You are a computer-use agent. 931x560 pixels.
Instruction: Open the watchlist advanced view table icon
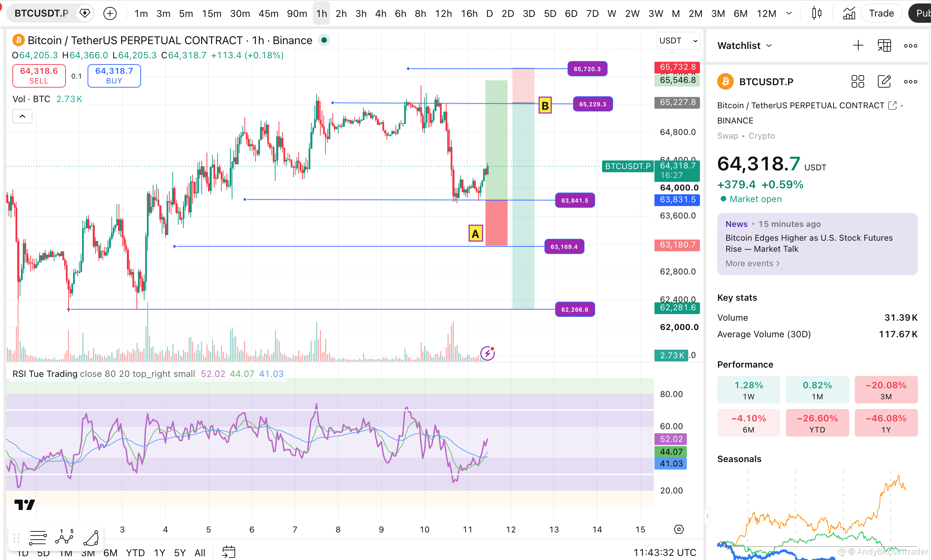tap(884, 46)
